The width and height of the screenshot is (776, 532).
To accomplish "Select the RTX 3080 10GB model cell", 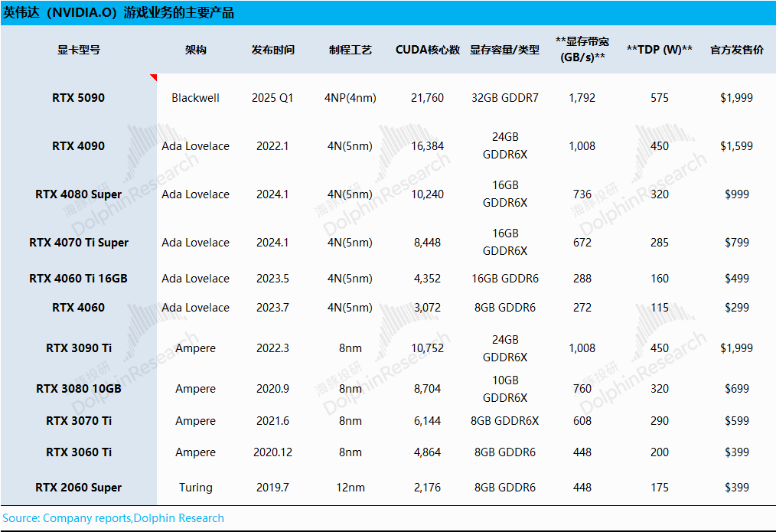I will (x=79, y=389).
